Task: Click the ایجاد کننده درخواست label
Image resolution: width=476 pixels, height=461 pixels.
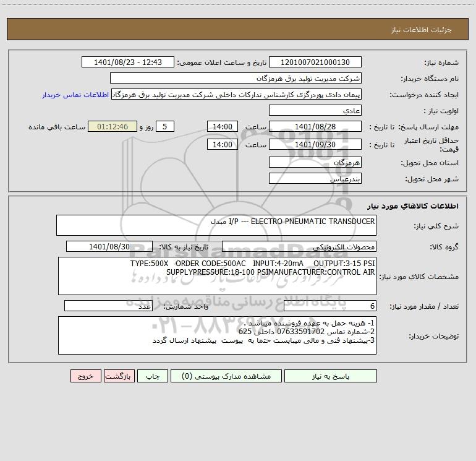Action: [x=424, y=95]
